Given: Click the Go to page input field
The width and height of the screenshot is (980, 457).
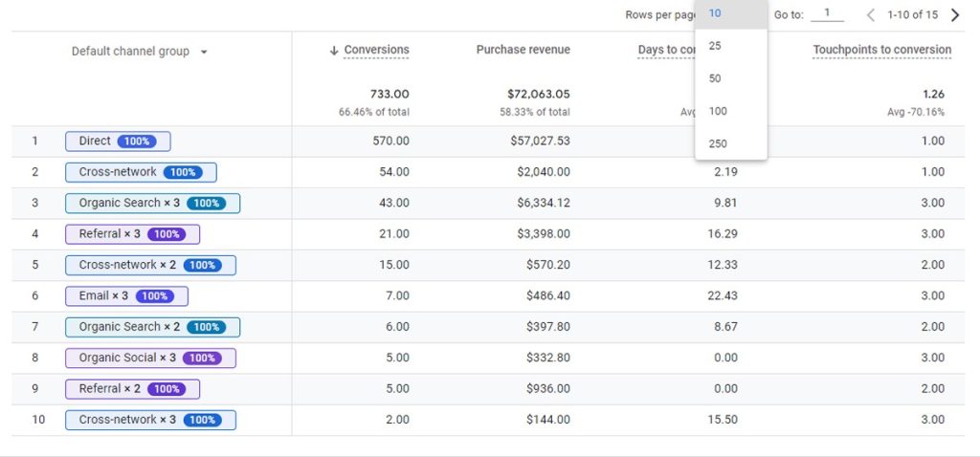Looking at the screenshot, I should (x=827, y=14).
